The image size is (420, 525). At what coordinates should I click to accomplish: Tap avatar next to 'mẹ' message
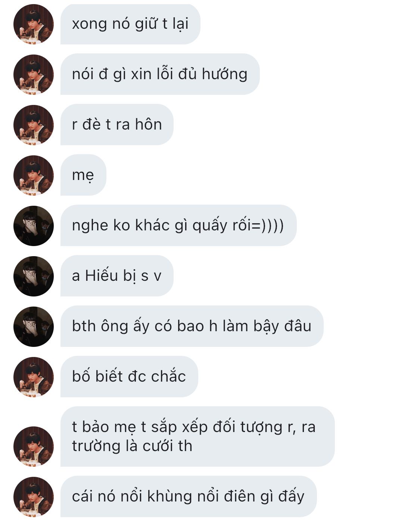34,175
